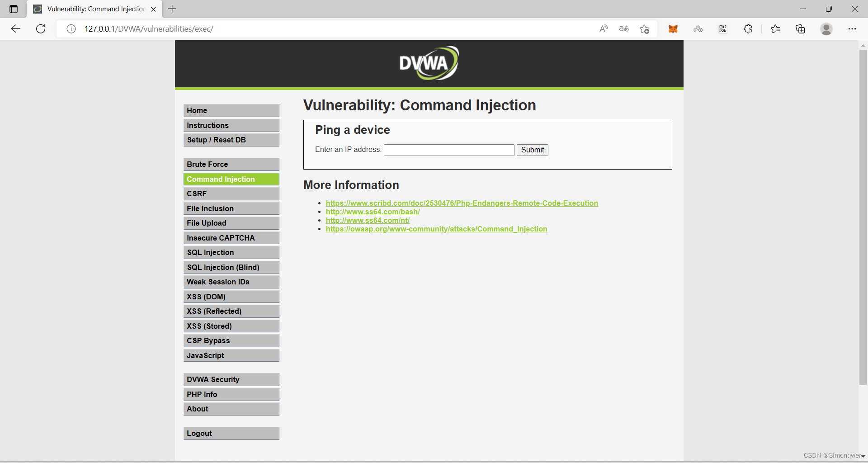
Task: Open the ss64.com/bash link
Action: pos(373,212)
